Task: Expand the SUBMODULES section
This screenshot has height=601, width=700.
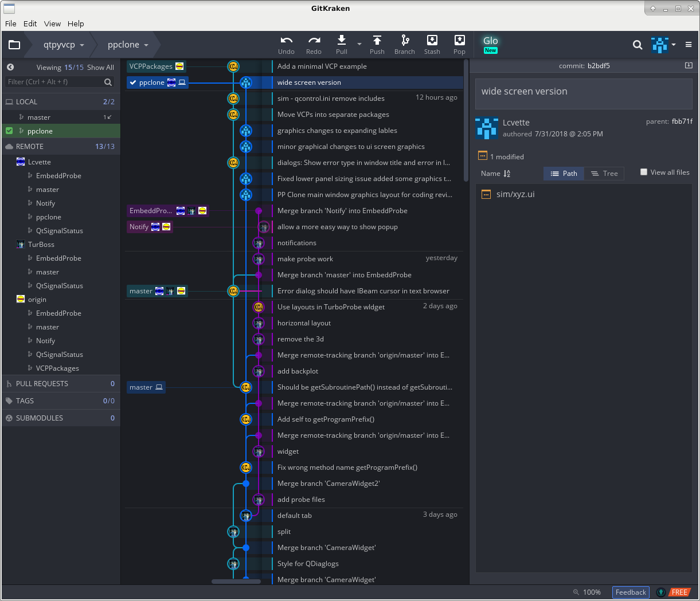Action: [x=61, y=418]
